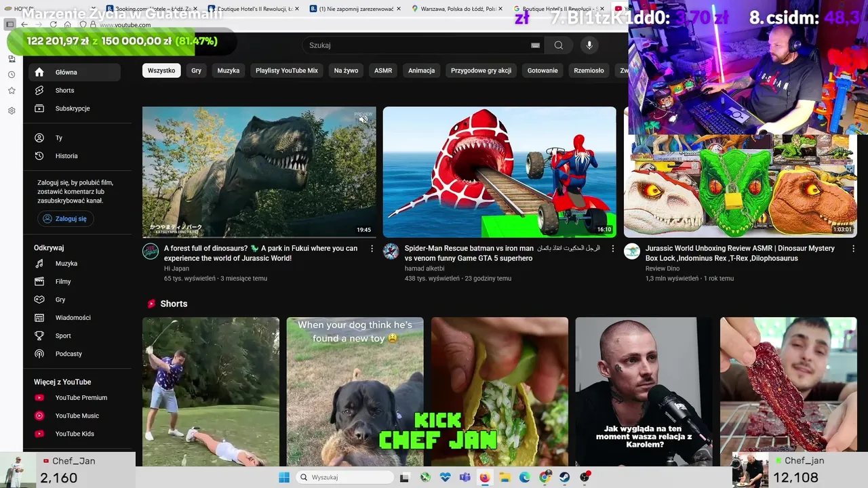The width and height of the screenshot is (868, 488).
Task: Open Shorts from the YouTube sidebar
Action: coord(75,90)
